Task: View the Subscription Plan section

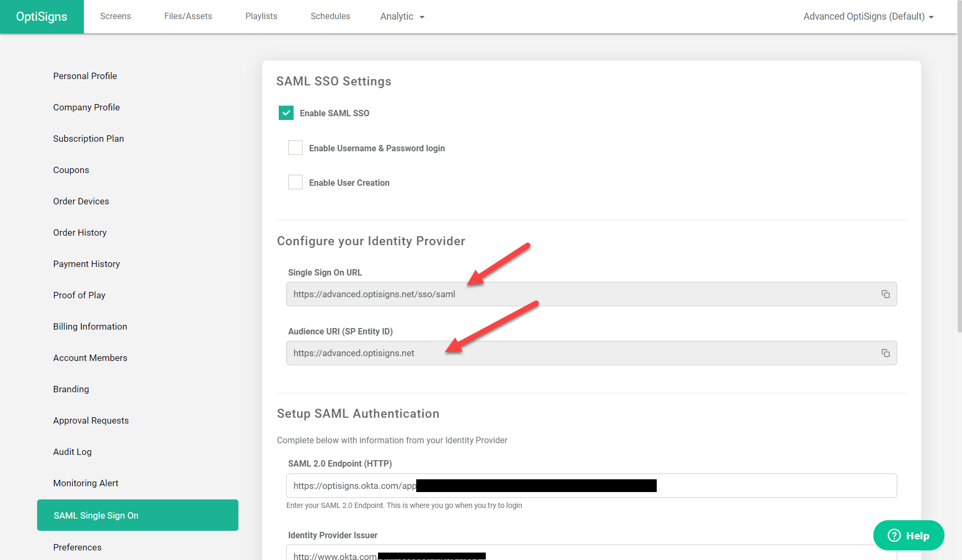Action: coord(89,139)
